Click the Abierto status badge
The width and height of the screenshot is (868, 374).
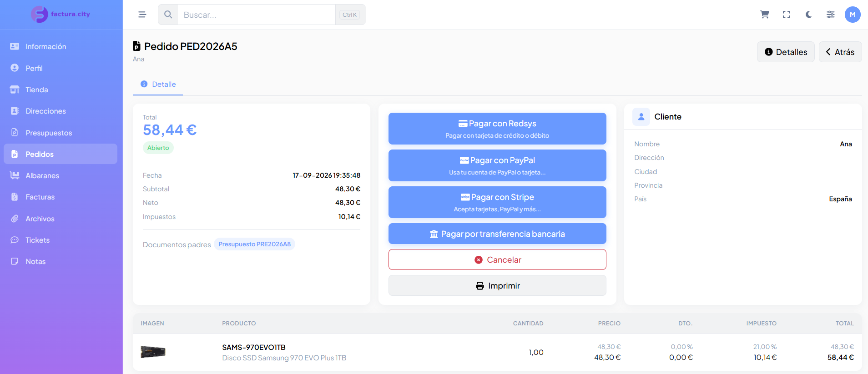click(x=158, y=148)
